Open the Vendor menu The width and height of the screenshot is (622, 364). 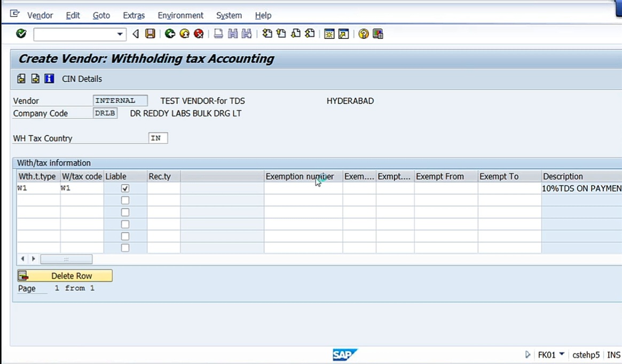40,15
